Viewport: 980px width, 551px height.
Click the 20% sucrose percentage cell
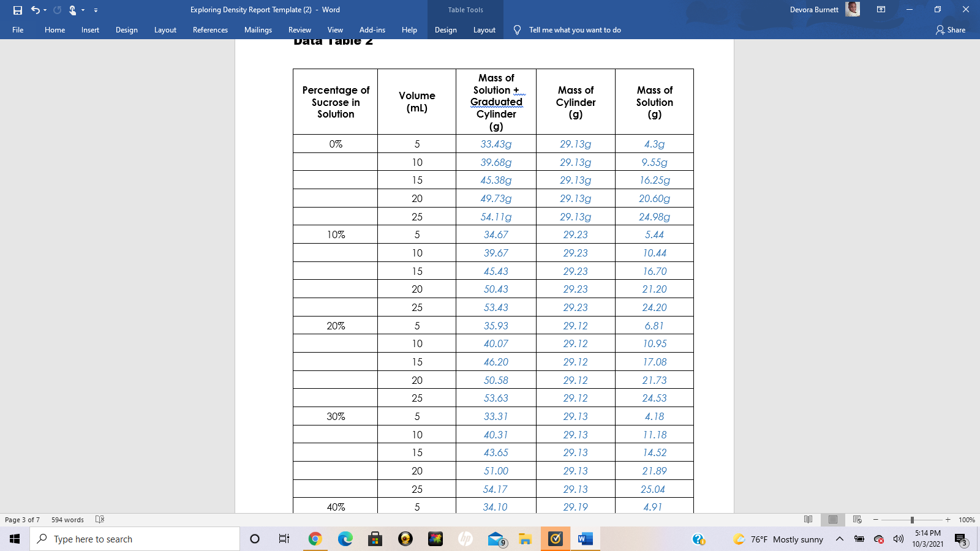coord(336,326)
